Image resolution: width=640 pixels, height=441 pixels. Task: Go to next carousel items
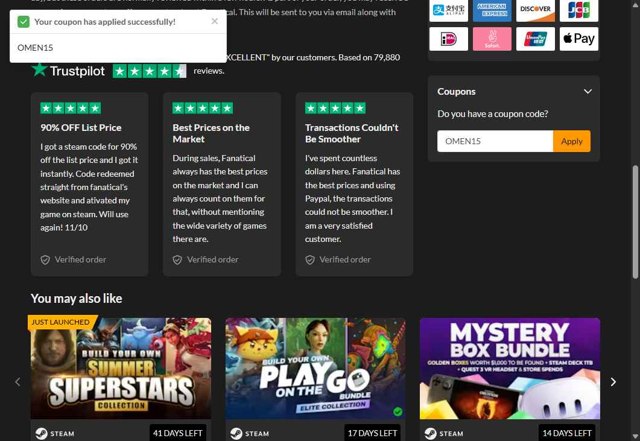[613, 382]
